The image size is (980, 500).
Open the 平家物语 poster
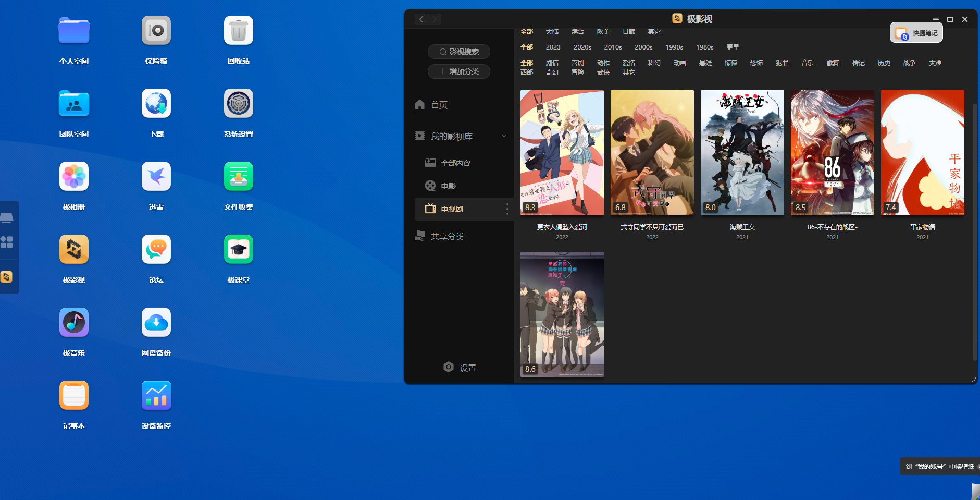[923, 153]
